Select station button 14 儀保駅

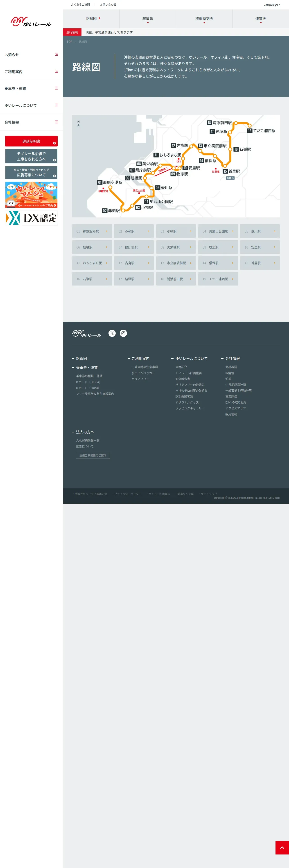point(218,263)
